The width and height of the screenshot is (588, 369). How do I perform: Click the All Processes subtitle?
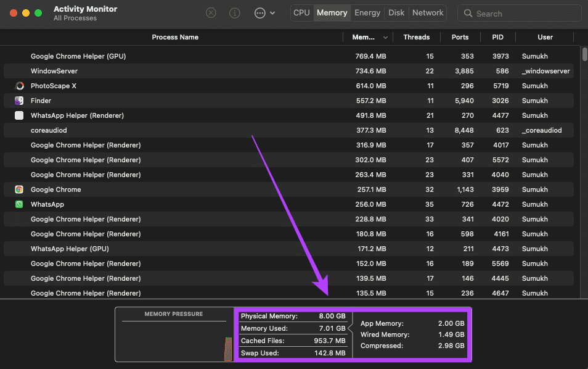(75, 18)
